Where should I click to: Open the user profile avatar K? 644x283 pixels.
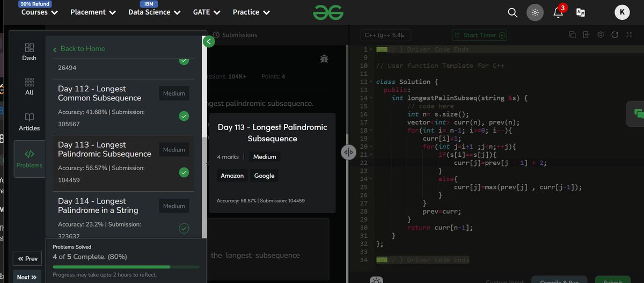point(622,12)
